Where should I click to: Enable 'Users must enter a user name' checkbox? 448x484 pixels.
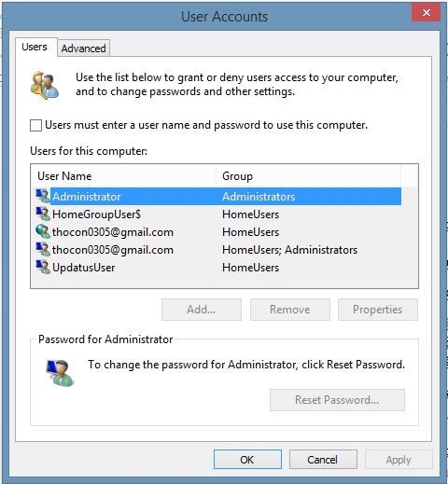click(35, 126)
